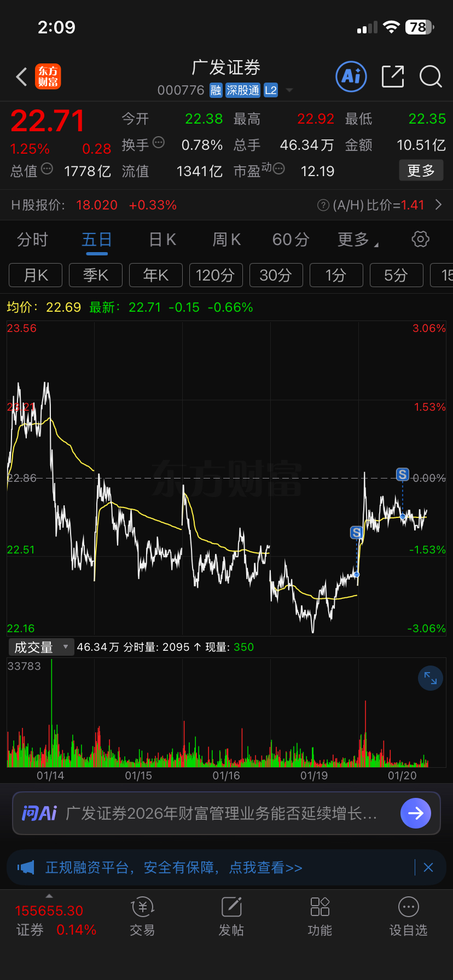Select the 5分 period button
453x980 pixels.
click(x=397, y=275)
